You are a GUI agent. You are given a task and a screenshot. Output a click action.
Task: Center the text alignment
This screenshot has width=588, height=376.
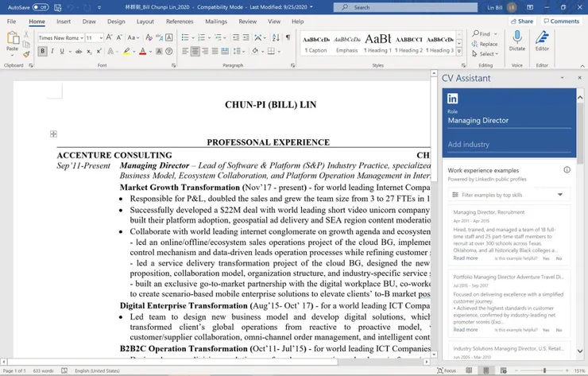tap(195, 51)
